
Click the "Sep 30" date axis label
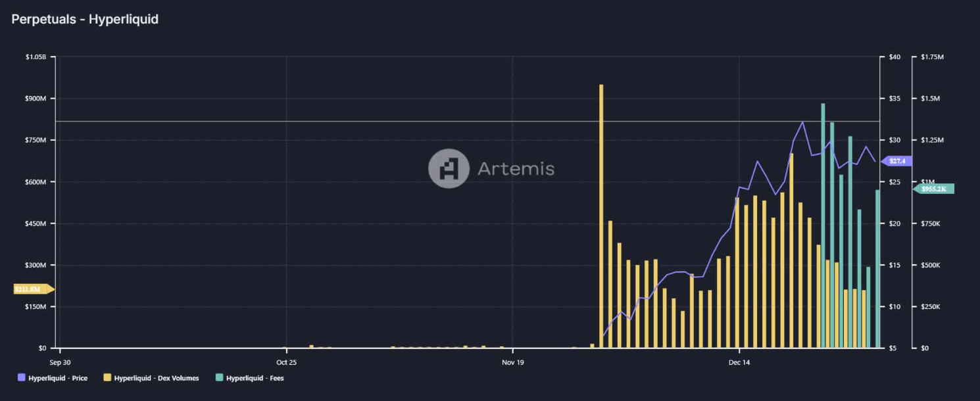click(59, 362)
